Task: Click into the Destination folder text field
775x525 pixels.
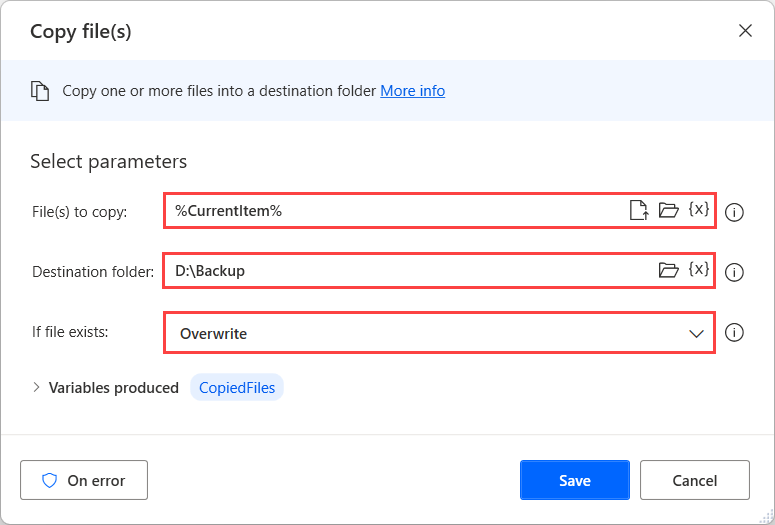Action: [405, 270]
